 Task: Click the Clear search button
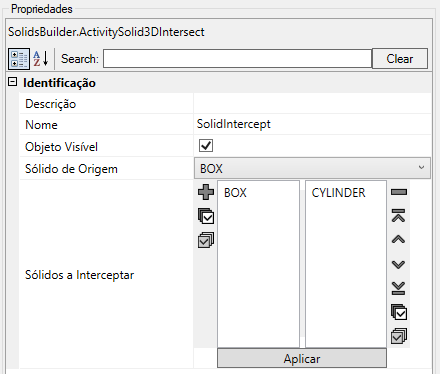tap(400, 59)
